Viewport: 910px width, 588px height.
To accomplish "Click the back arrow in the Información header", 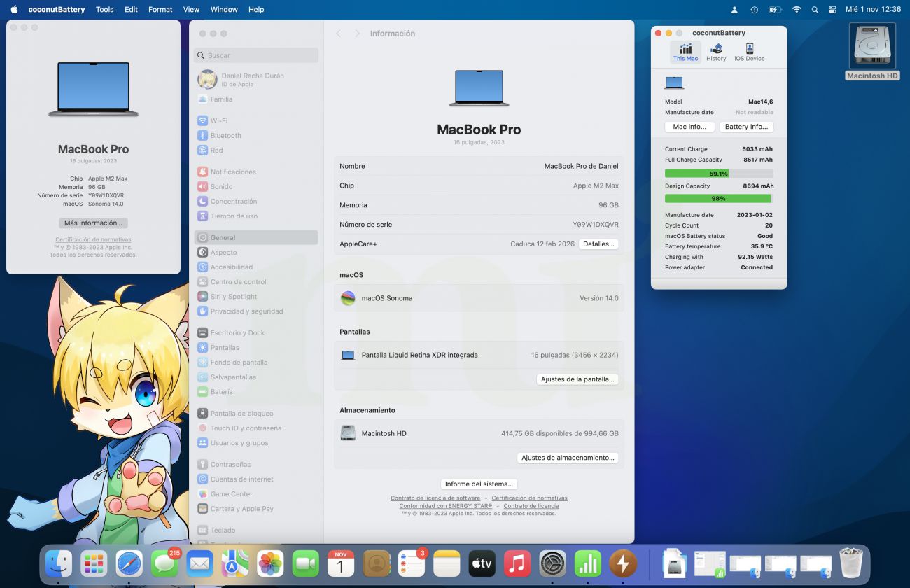I will 339,34.
